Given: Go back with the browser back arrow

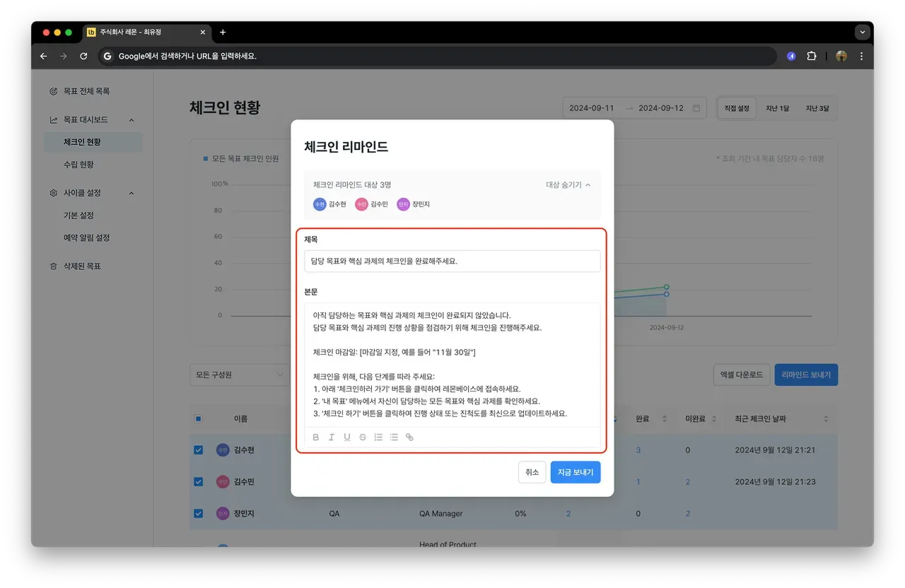Looking at the screenshot, I should click(44, 56).
